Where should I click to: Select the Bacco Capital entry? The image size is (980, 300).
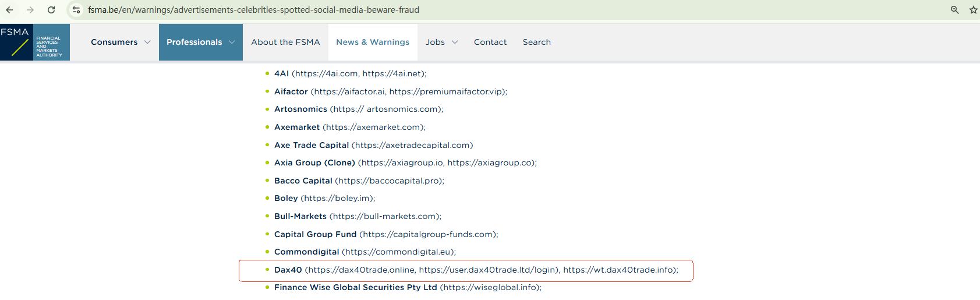click(x=303, y=181)
